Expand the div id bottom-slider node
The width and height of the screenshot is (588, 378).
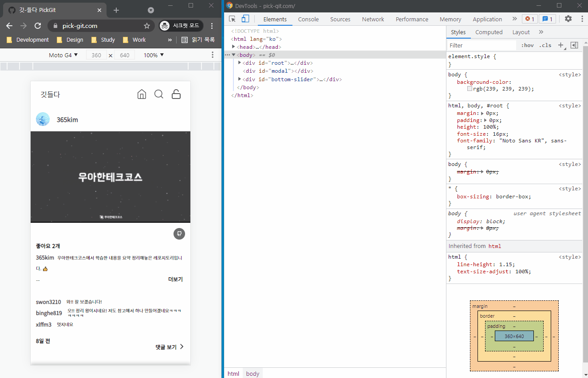tap(240, 79)
